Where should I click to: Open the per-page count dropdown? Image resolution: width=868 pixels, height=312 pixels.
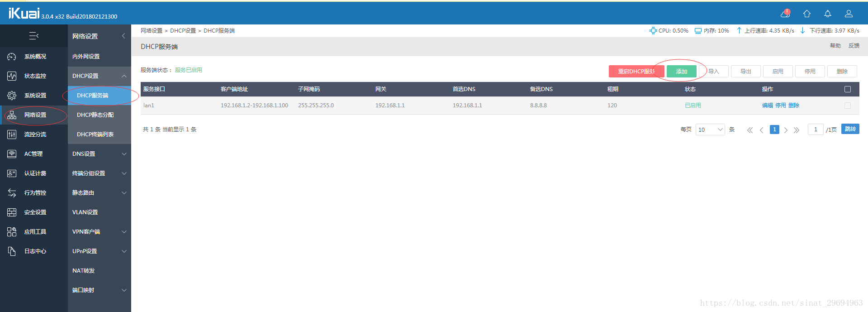[710, 130]
